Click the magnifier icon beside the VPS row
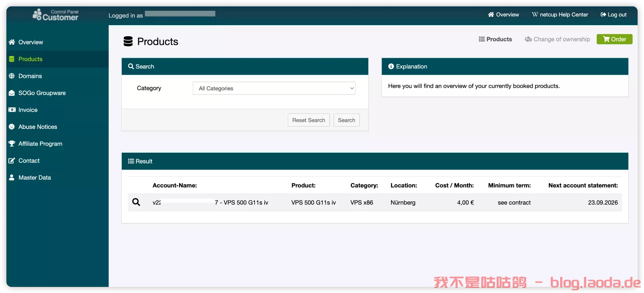Viewport: 644px width, 293px height. point(136,202)
